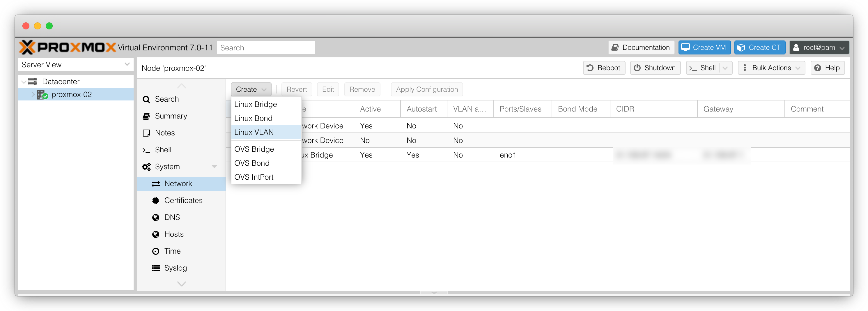Collapse the System section arrow
Screen dimensions: 868x311
214,167
